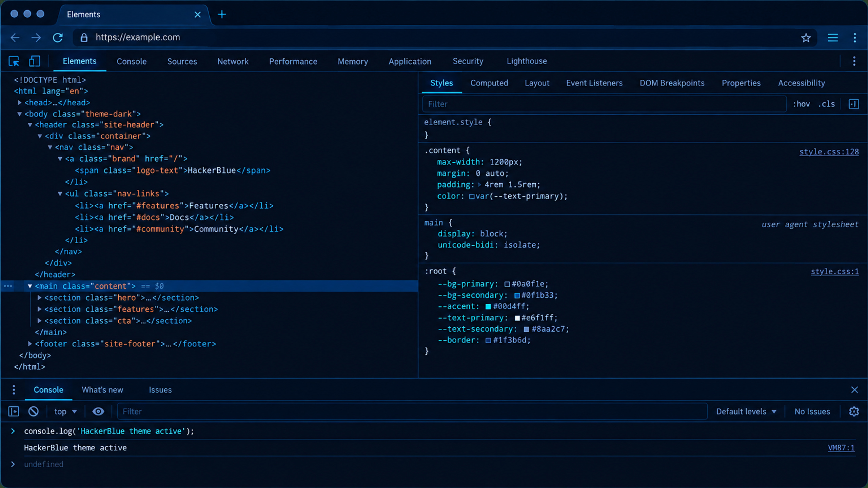868x488 pixels.
Task: Open the Computed styles tab
Action: pyautogui.click(x=489, y=83)
